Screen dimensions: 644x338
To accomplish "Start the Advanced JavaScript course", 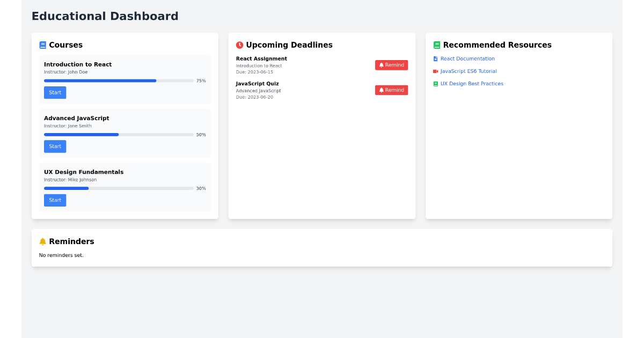I will (x=55, y=146).
